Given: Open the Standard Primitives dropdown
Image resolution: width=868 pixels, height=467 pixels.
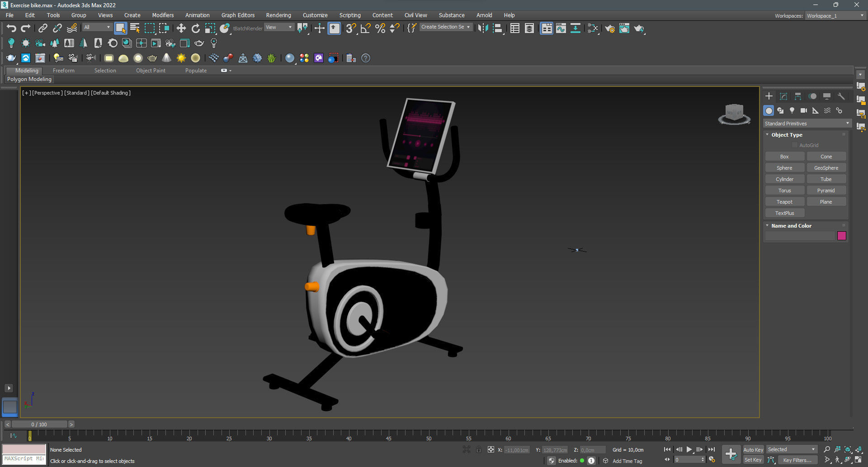Looking at the screenshot, I should coord(807,124).
